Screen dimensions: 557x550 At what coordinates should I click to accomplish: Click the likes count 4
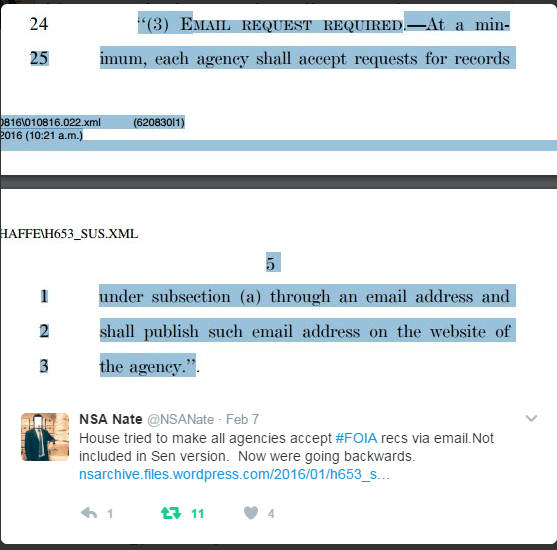(x=271, y=513)
